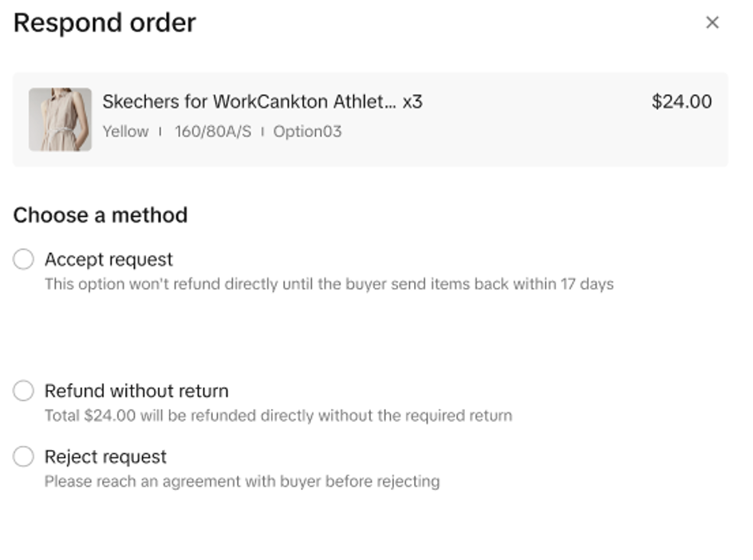Click the $24.00 order price

tap(681, 102)
